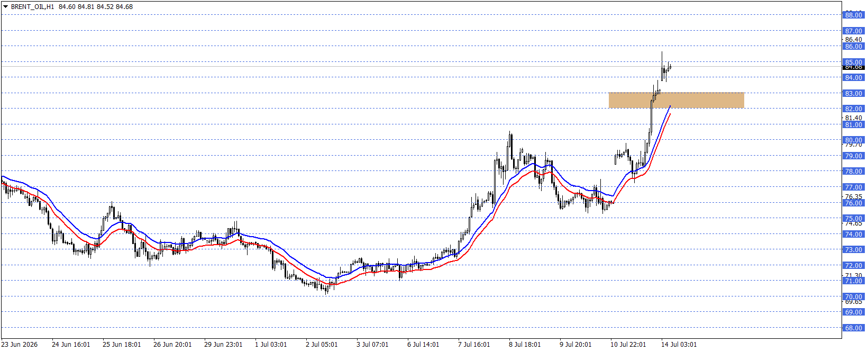Click the 7 Jul 16:01 time label
The height and width of the screenshot is (351, 868).
coord(474,345)
